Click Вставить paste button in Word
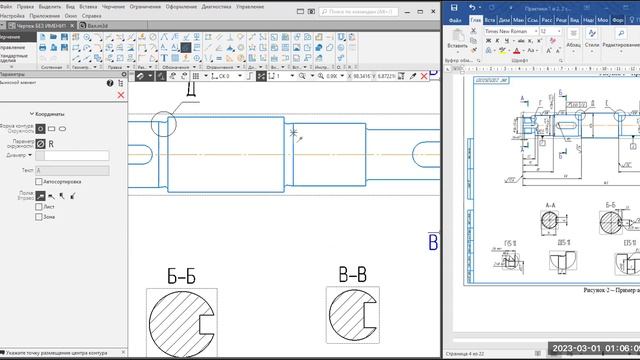This screenshot has width=640, height=360. click(457, 40)
